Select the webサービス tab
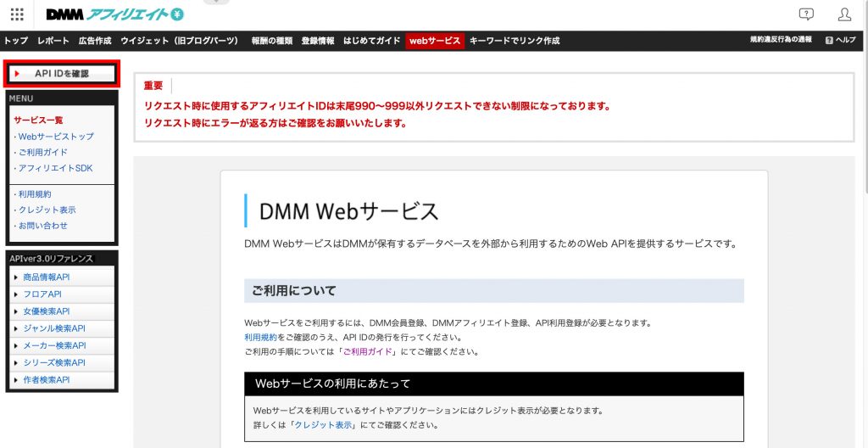Viewport: 868px width, 448px height. coord(435,41)
